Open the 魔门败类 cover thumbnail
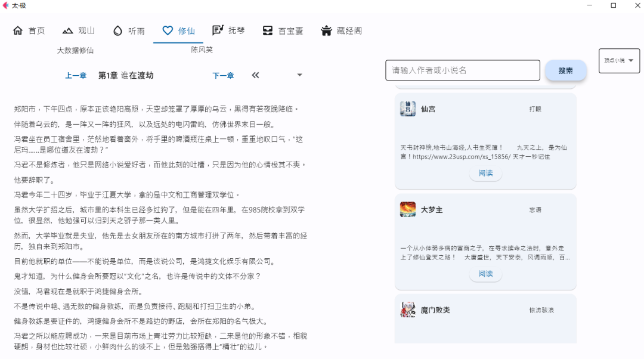The image size is (644, 359). 407,308
